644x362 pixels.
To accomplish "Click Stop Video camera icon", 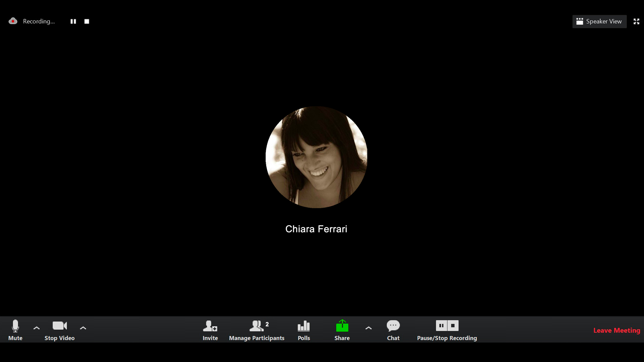I will point(60,326).
